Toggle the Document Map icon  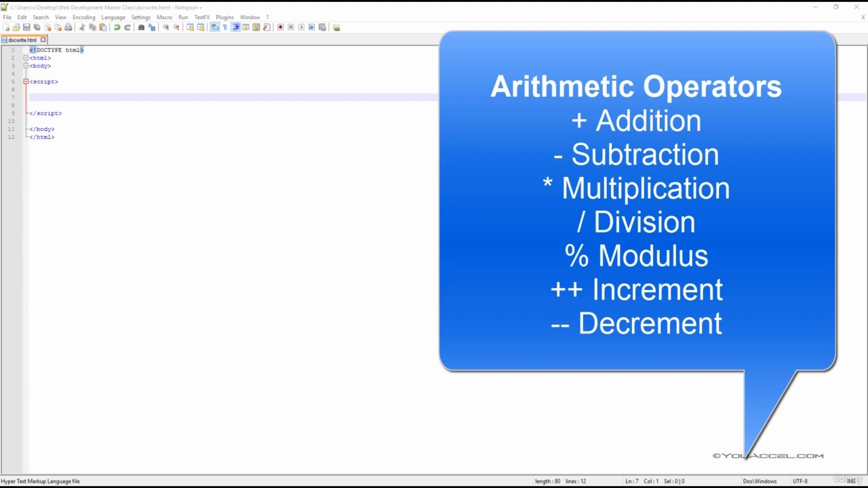(x=256, y=27)
